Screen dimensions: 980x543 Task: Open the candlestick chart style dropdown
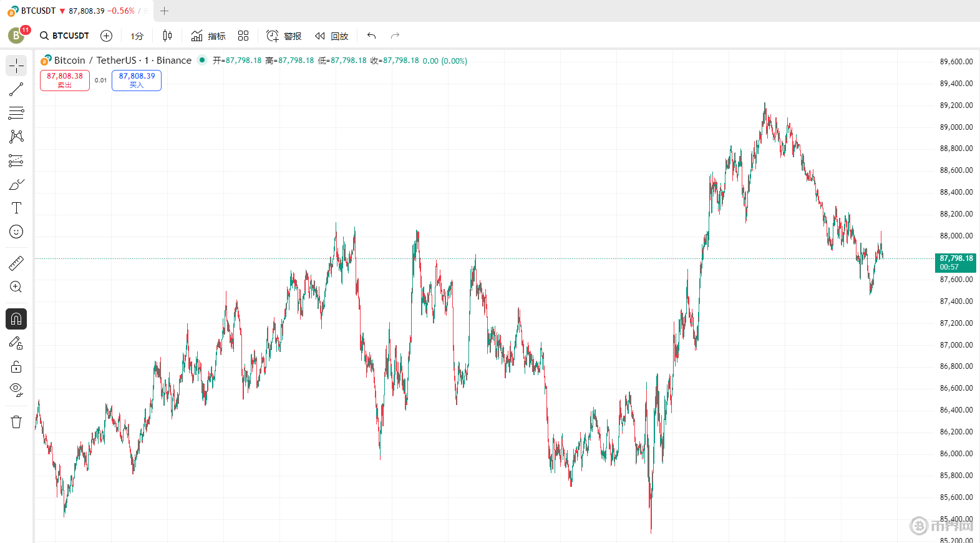(x=167, y=36)
